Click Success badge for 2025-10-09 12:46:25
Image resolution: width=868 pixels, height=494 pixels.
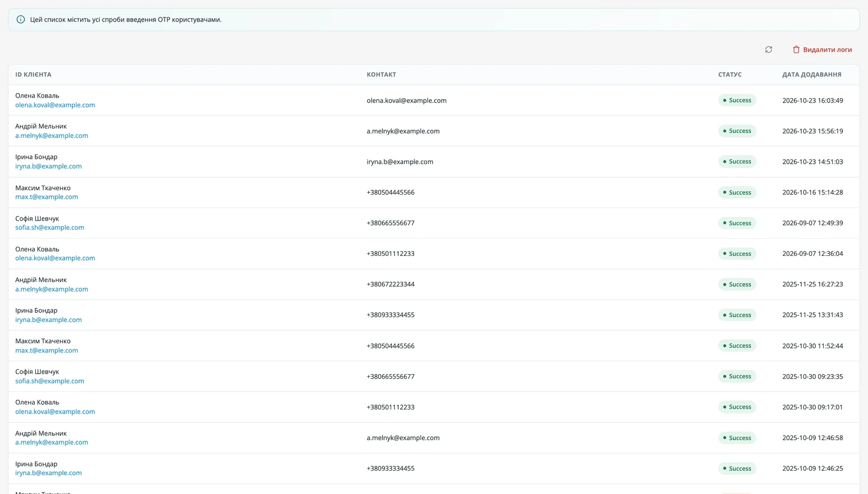tap(737, 469)
